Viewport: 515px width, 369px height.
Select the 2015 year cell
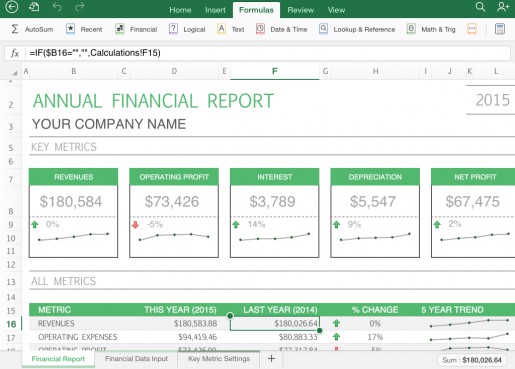tap(493, 100)
